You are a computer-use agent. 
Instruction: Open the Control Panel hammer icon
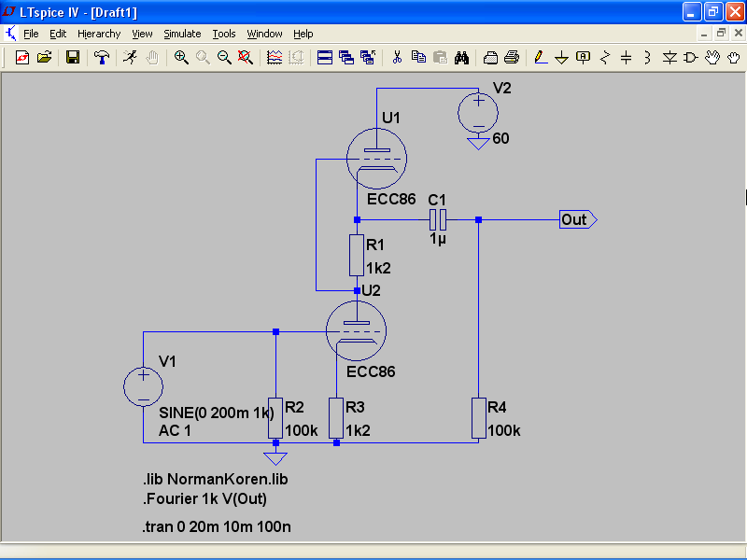[101, 58]
